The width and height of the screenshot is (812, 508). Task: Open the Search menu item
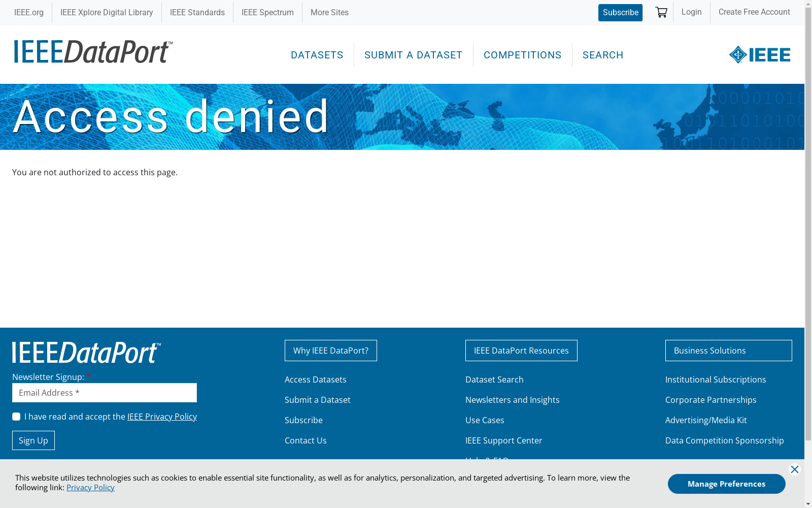point(603,55)
